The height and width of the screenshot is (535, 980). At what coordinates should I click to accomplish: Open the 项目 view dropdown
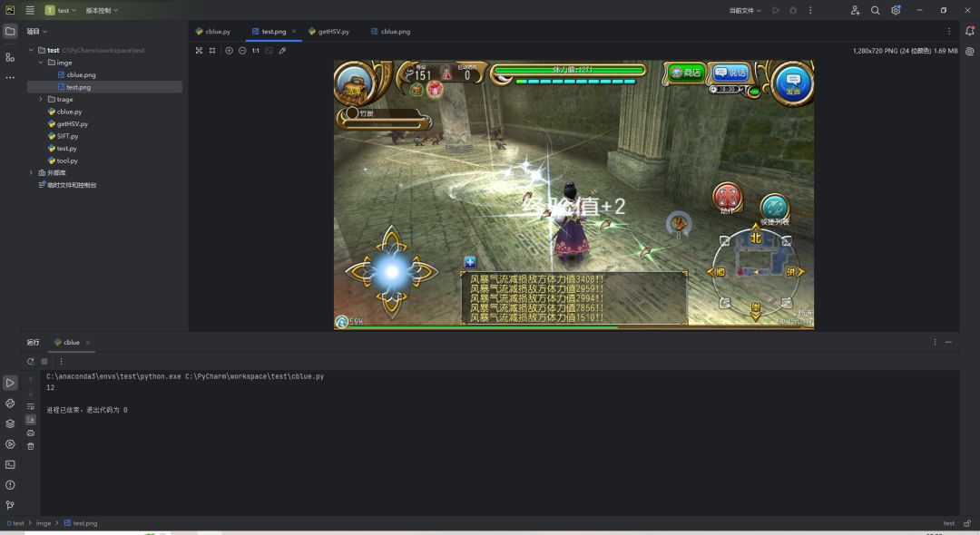click(37, 31)
